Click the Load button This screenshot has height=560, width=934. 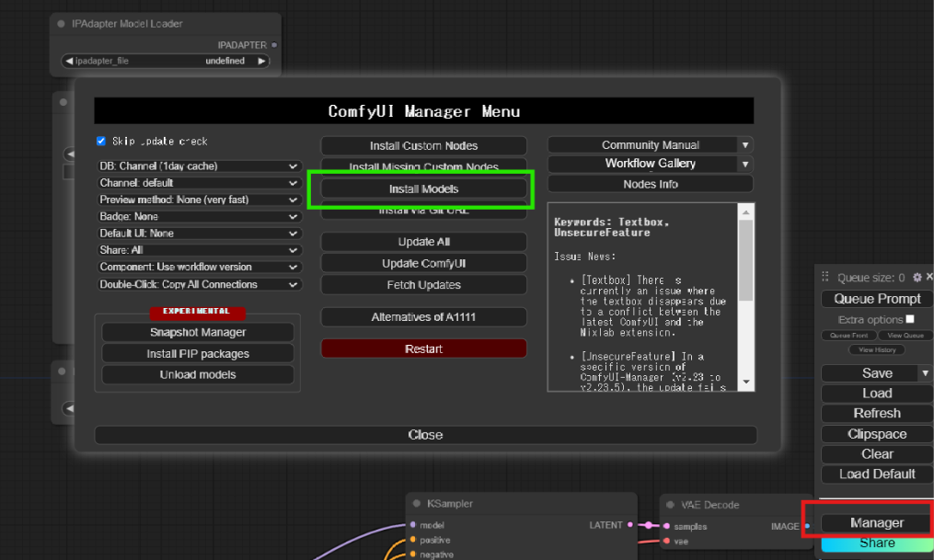click(x=877, y=394)
